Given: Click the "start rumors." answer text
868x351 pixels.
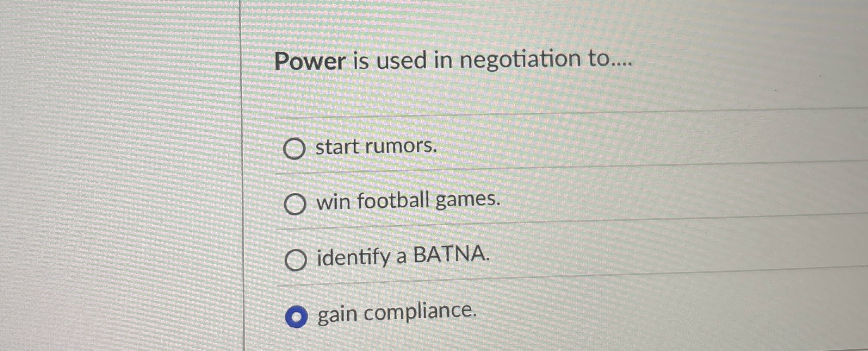Looking at the screenshot, I should (x=376, y=147).
